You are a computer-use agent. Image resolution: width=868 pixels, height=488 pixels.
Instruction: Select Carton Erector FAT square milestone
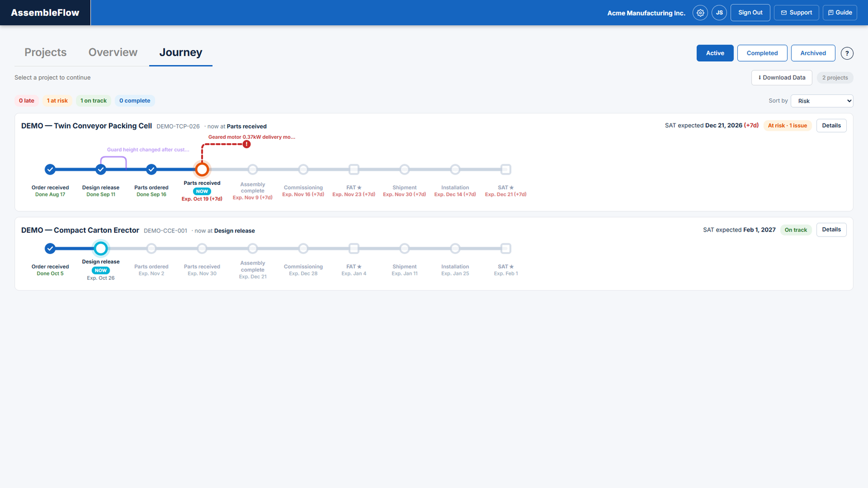(x=354, y=248)
